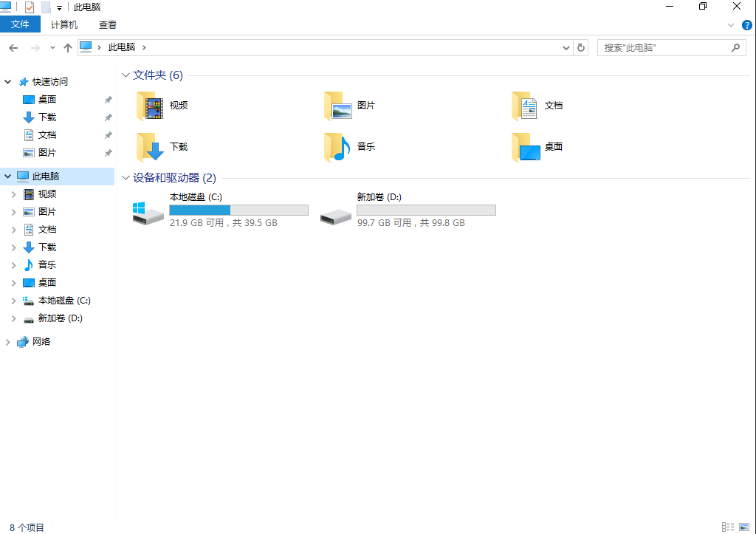The image size is (756, 534).
Task: Open the 文档 folder in the main pane
Action: (x=537, y=106)
